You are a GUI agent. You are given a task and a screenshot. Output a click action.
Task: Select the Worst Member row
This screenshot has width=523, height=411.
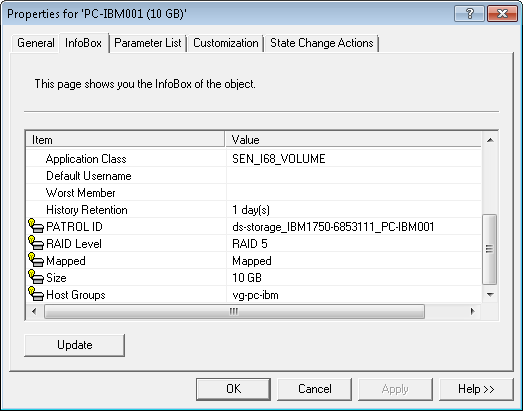coord(253,192)
